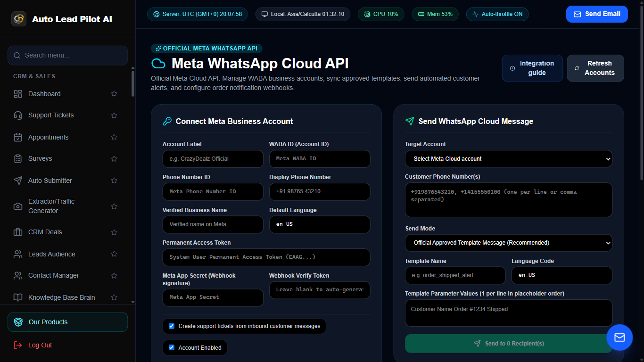
Task: Star the Leads Audience menu item
Action: [x=114, y=254]
